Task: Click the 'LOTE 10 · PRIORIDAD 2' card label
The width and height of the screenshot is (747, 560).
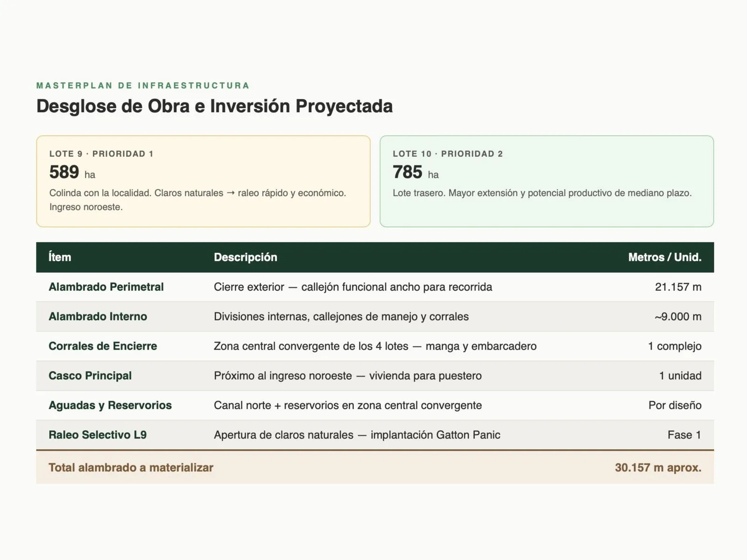Action: coord(448,154)
